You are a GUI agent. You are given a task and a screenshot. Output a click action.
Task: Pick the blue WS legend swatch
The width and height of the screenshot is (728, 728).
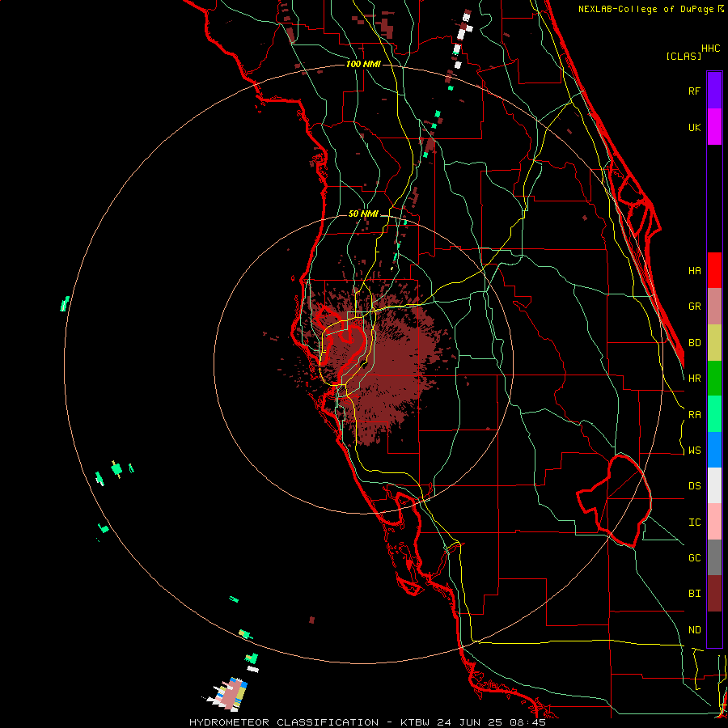click(x=714, y=450)
